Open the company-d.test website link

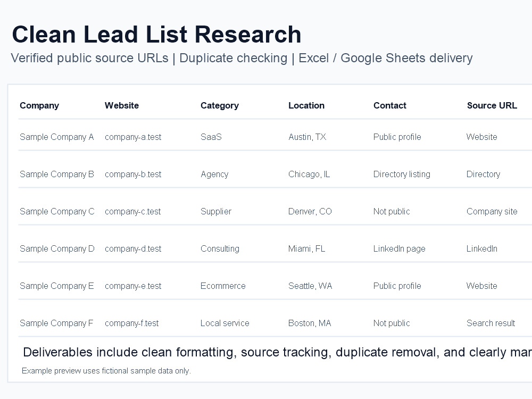click(133, 248)
